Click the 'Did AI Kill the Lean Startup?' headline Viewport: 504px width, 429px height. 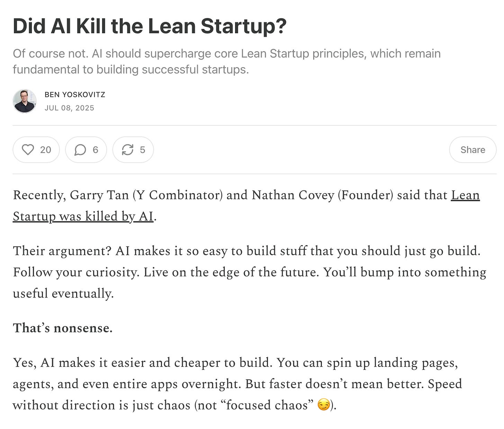(150, 26)
